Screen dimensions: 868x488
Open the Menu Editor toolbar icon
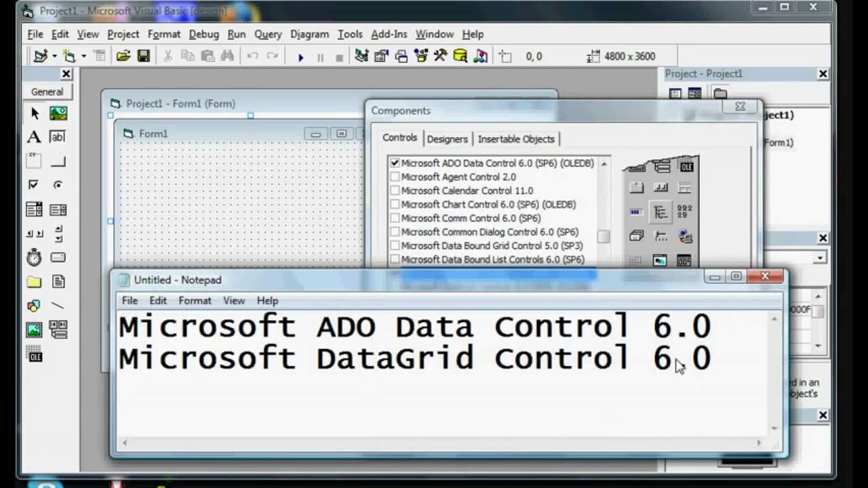100,56
